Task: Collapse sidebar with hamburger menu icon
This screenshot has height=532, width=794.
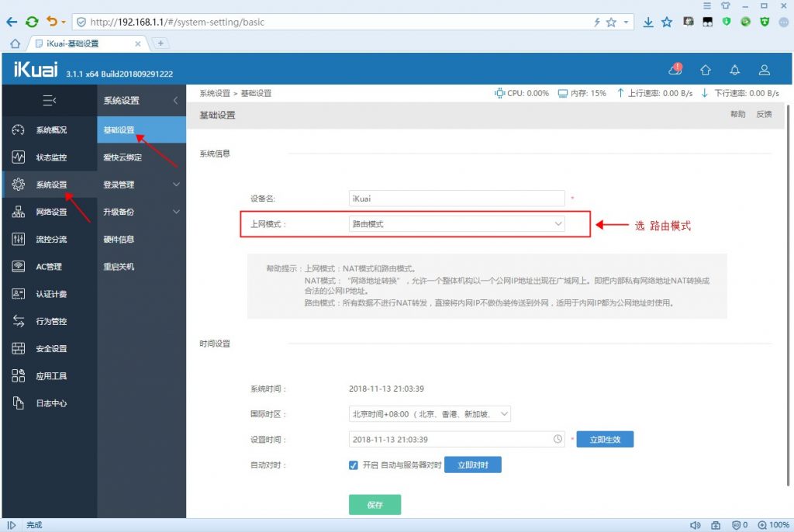Action: 49,100
